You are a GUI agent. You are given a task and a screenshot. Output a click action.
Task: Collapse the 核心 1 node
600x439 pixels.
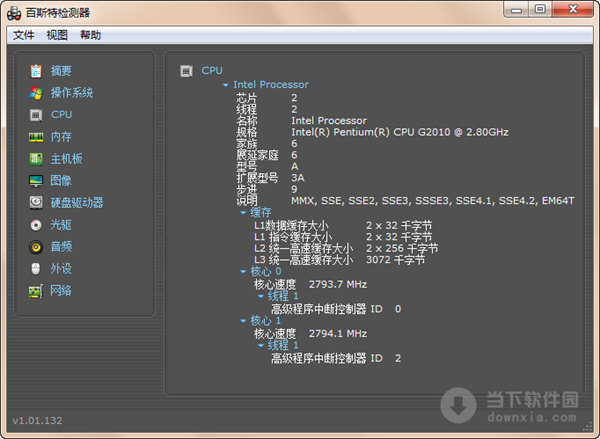pyautogui.click(x=243, y=321)
